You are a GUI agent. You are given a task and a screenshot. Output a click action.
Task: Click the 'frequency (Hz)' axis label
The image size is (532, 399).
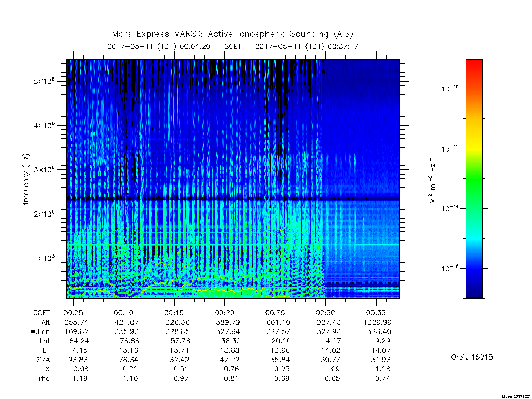[x=26, y=179]
